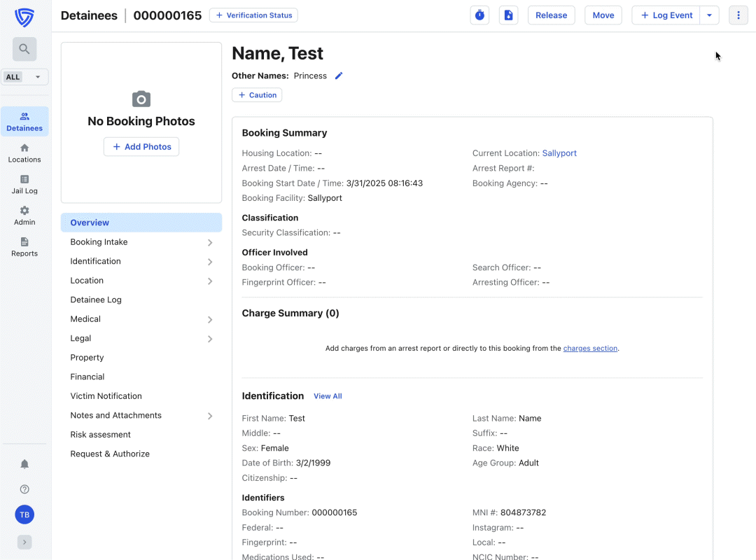Open the timer icon in header
The width and height of the screenshot is (756, 560).
(x=479, y=15)
